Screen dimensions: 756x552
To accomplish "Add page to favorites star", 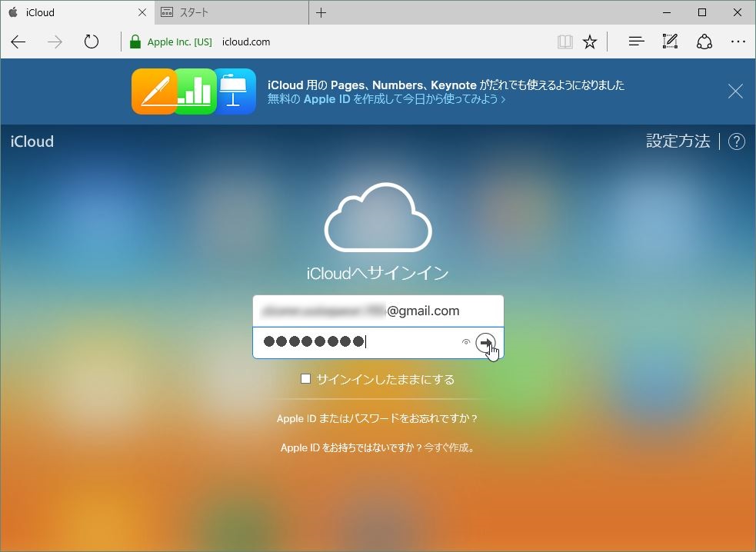I will click(590, 42).
